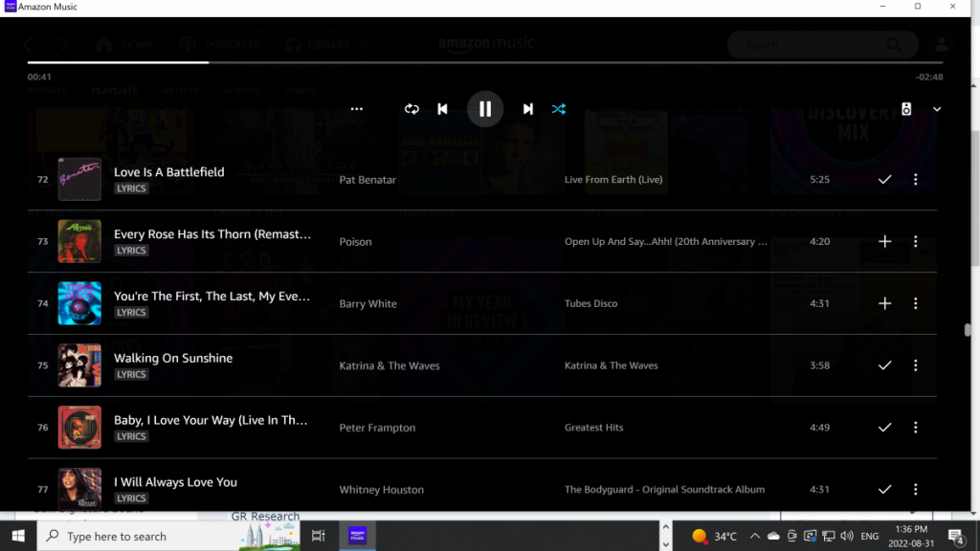
Task: Go to the Home tab
Action: (x=125, y=45)
